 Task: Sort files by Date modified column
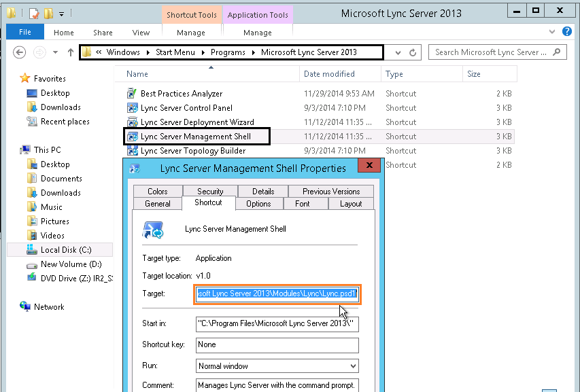coord(329,74)
